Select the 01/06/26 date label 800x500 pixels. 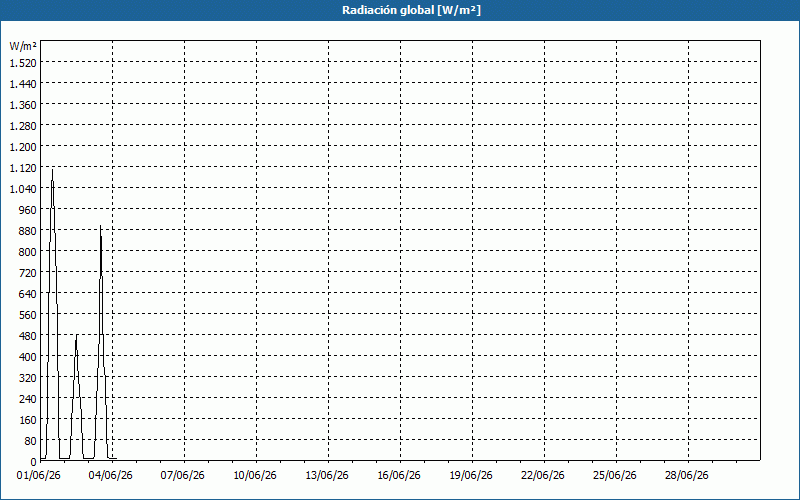coord(39,476)
